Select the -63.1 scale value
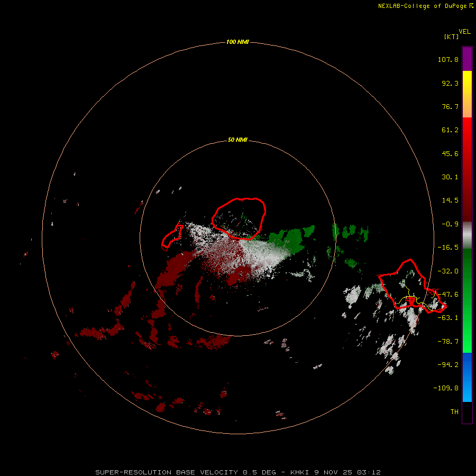The image size is (476, 476). coord(448,318)
